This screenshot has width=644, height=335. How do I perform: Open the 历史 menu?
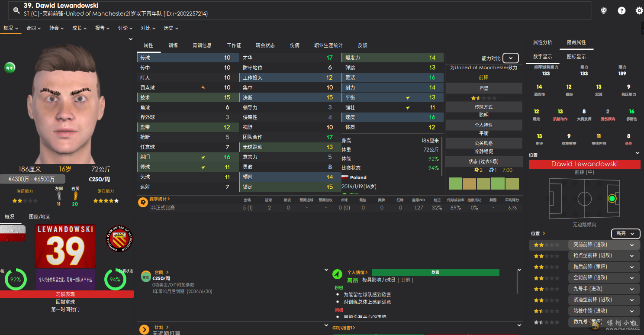[171, 28]
